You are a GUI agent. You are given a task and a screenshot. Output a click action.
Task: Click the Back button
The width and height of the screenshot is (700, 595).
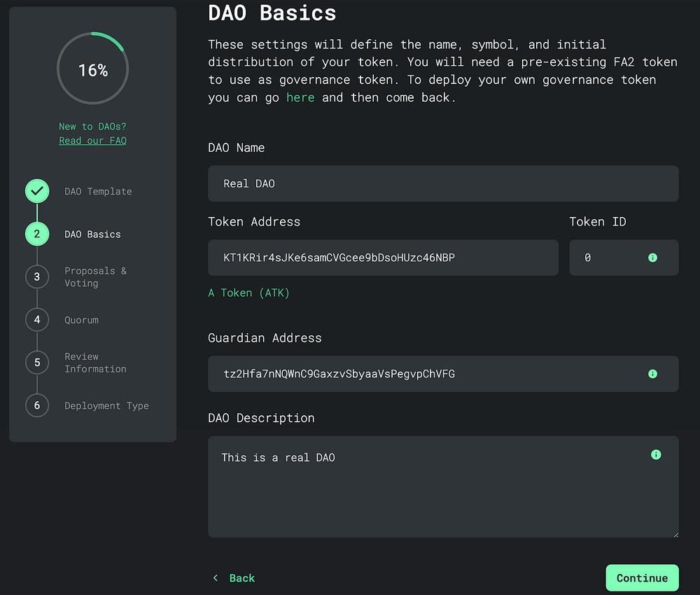tap(241, 577)
